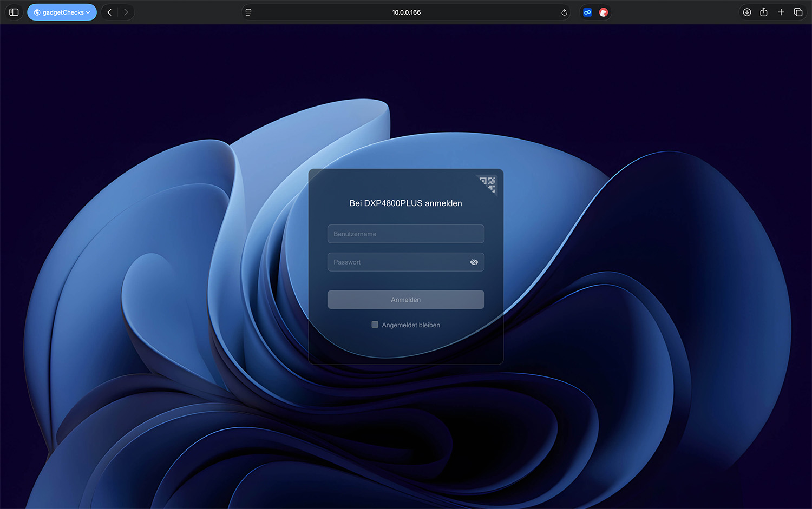The height and width of the screenshot is (509, 812).
Task: Open the Share menu
Action: (764, 12)
